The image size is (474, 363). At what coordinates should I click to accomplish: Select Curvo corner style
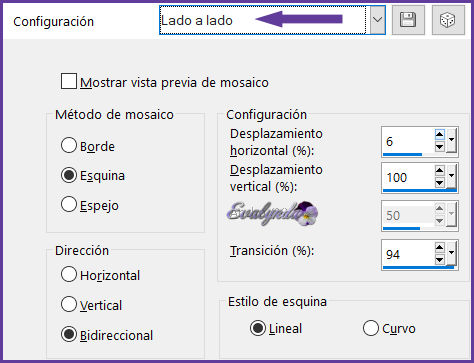[x=371, y=328]
